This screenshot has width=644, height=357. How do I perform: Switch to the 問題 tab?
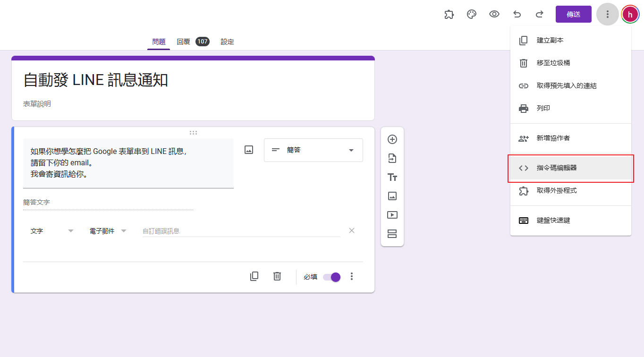pos(159,42)
